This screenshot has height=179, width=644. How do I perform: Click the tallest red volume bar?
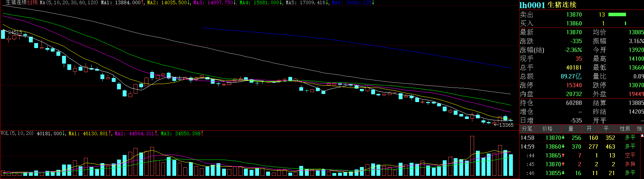472,156
